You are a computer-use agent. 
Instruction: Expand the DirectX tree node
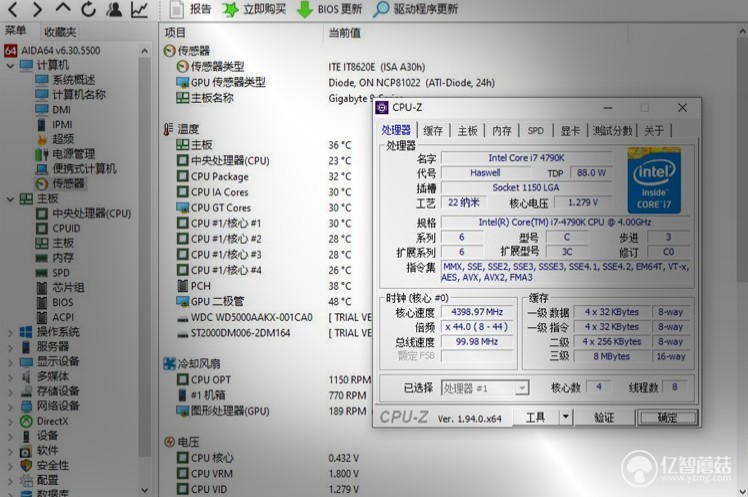point(10,422)
